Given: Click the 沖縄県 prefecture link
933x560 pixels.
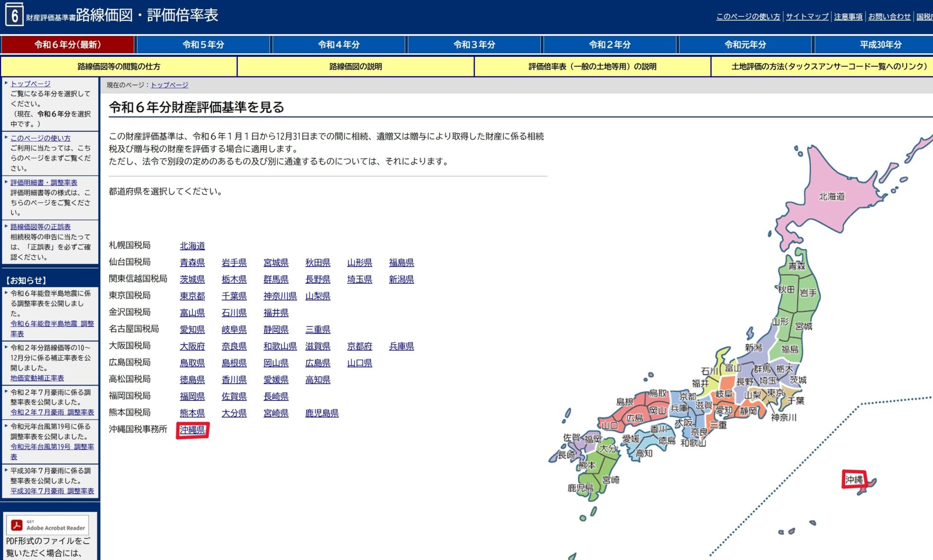Looking at the screenshot, I should pos(192,430).
